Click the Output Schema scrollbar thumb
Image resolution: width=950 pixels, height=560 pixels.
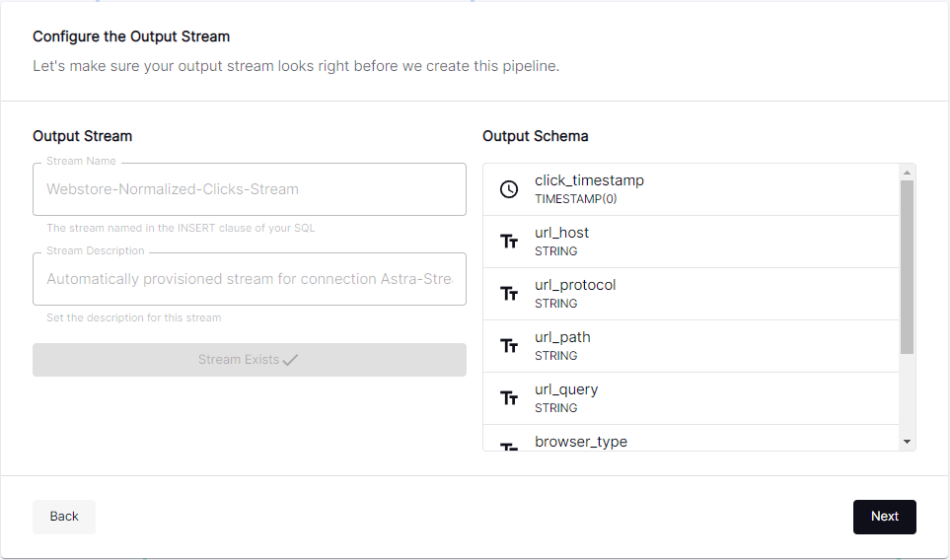pyautogui.click(x=907, y=266)
